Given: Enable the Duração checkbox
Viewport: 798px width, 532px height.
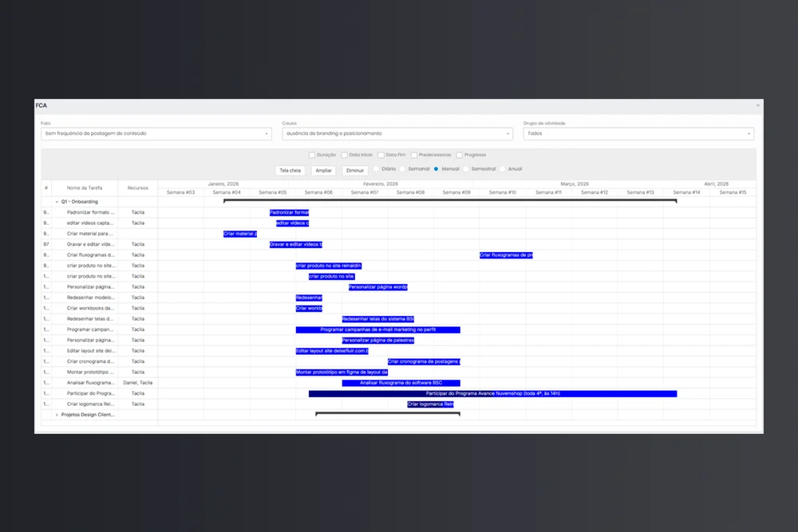Looking at the screenshot, I should point(312,155).
